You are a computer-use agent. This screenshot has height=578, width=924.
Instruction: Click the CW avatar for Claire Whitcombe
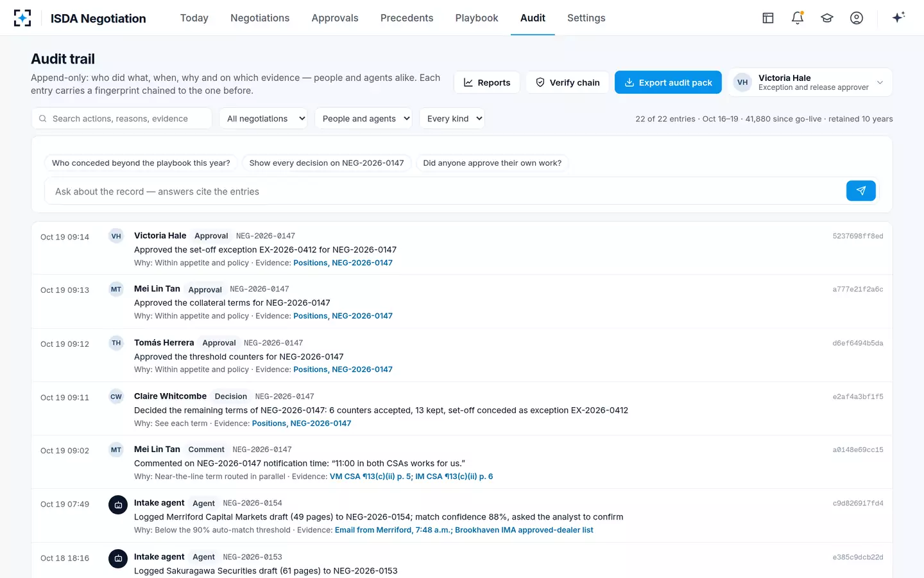116,397
